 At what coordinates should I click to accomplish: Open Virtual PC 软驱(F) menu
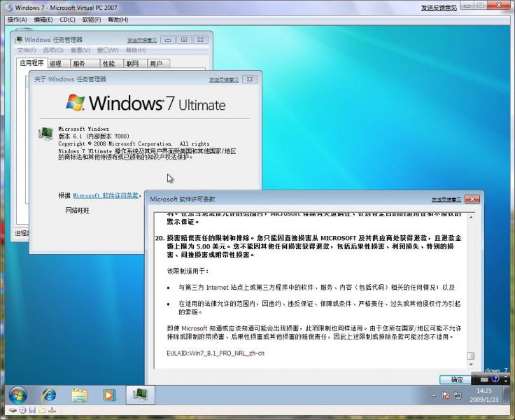tap(92, 20)
